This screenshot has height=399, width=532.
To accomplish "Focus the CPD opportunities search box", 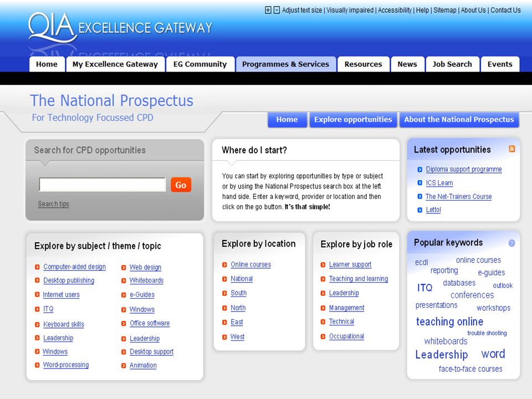I will (103, 185).
